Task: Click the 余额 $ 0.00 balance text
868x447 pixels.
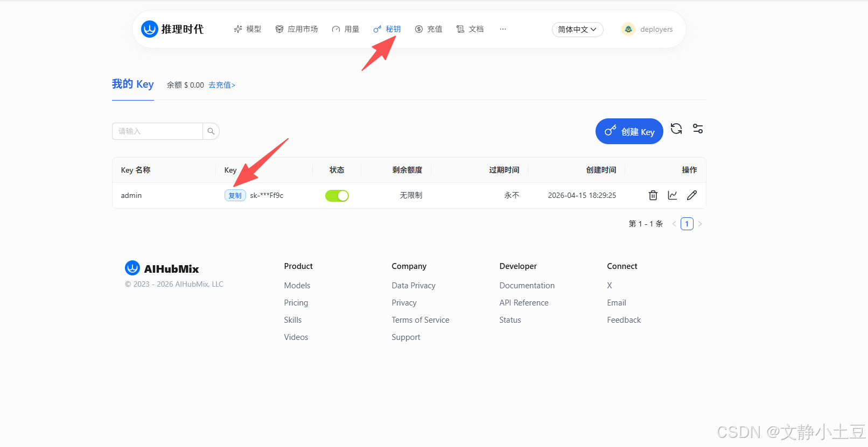Action: coord(185,85)
